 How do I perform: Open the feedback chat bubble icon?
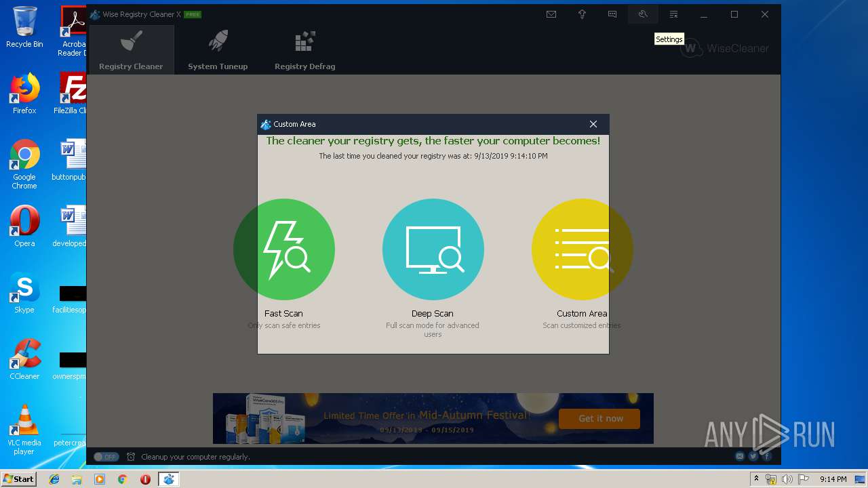click(x=612, y=14)
